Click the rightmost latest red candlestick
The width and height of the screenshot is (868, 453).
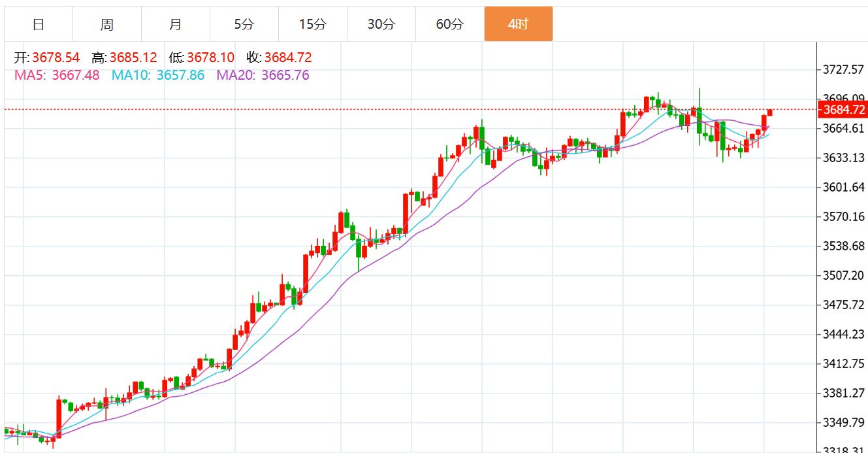(x=770, y=112)
